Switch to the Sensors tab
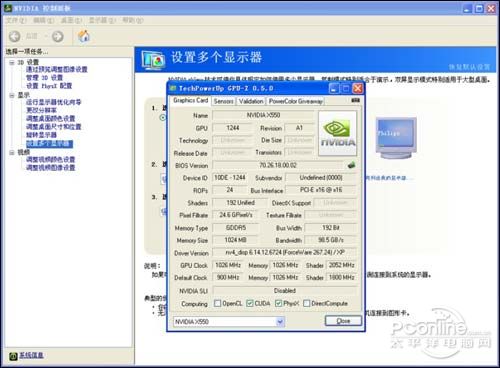Image resolution: width=500 pixels, height=368 pixels. pos(223,101)
